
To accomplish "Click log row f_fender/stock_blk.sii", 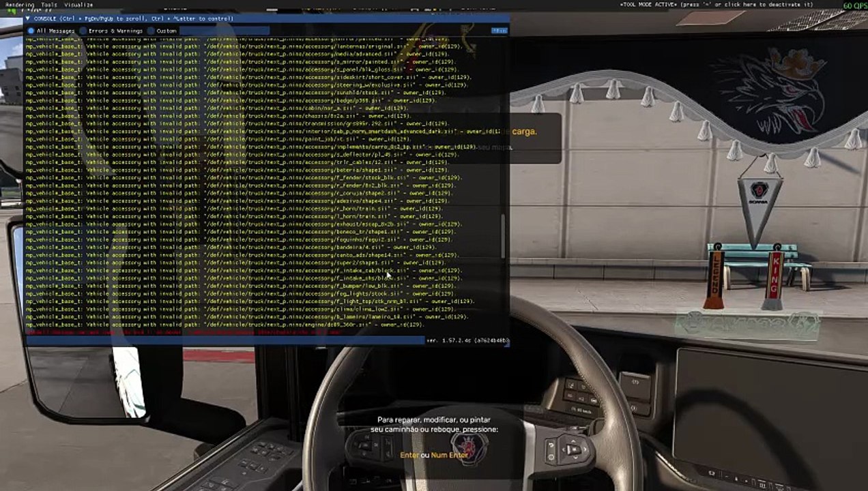I will pos(244,178).
